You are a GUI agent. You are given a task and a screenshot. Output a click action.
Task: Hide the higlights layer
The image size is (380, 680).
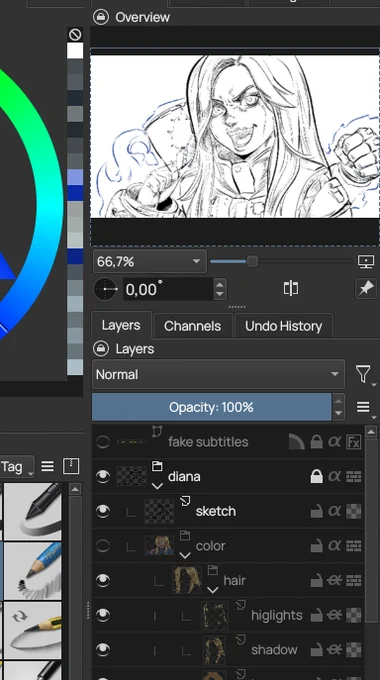tap(103, 615)
